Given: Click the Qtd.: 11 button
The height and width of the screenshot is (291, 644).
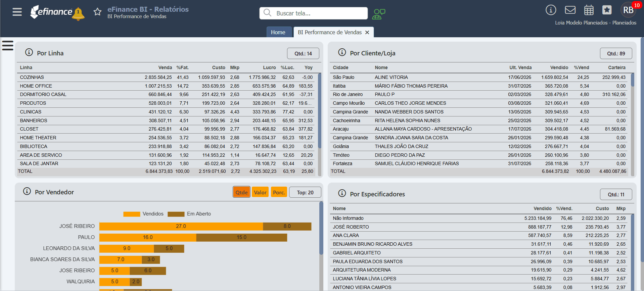Looking at the screenshot, I should tap(616, 194).
